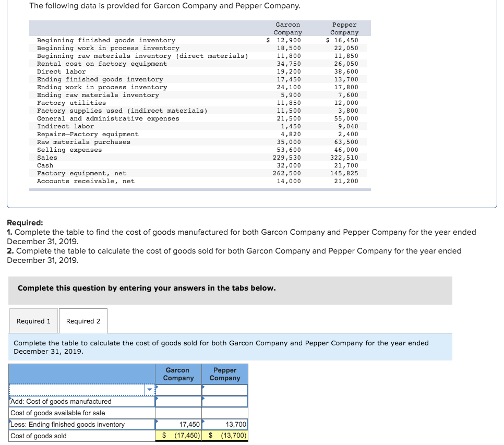Viewport: 504px width, 445px height.
Task: Click the 'Required:' heading
Action: coord(25,223)
